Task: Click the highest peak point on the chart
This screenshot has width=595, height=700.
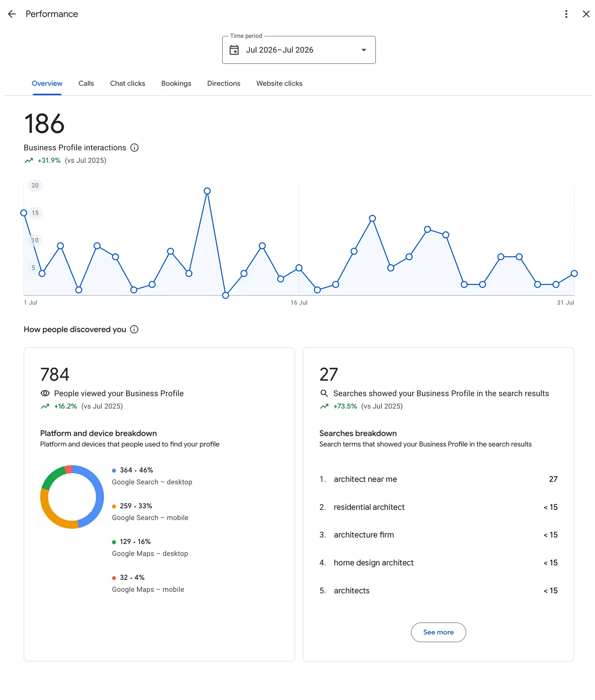Action: tap(207, 191)
